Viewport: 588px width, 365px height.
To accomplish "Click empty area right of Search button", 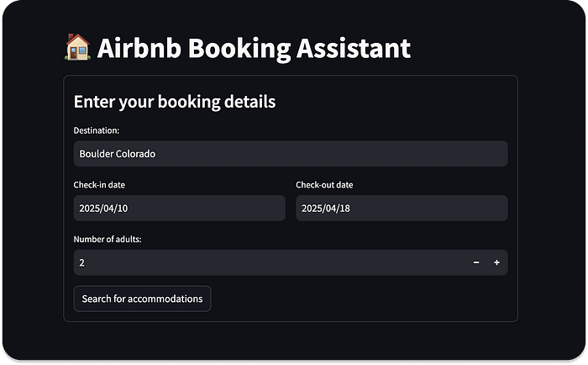I will click(x=360, y=299).
